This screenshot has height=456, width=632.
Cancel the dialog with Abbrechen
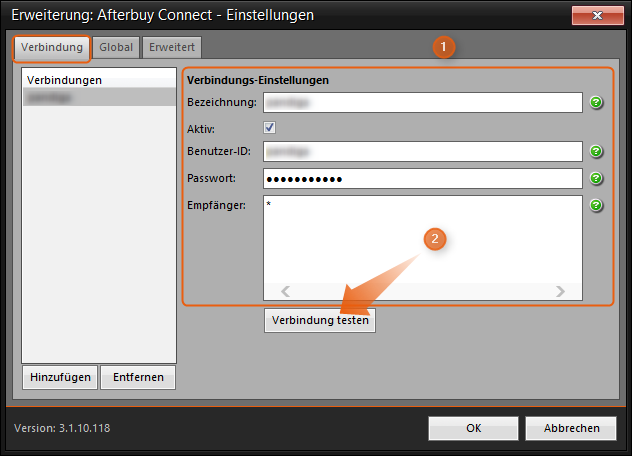(x=571, y=428)
